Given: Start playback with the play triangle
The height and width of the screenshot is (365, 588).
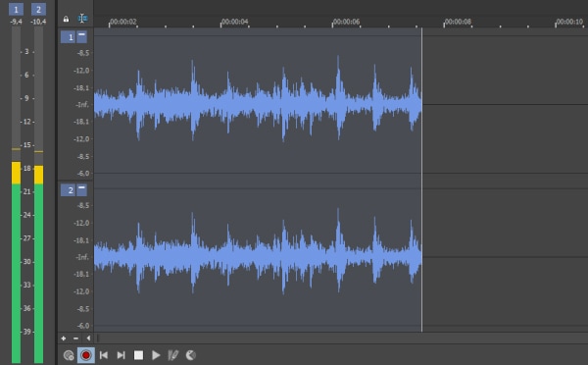Looking at the screenshot, I should (x=156, y=355).
